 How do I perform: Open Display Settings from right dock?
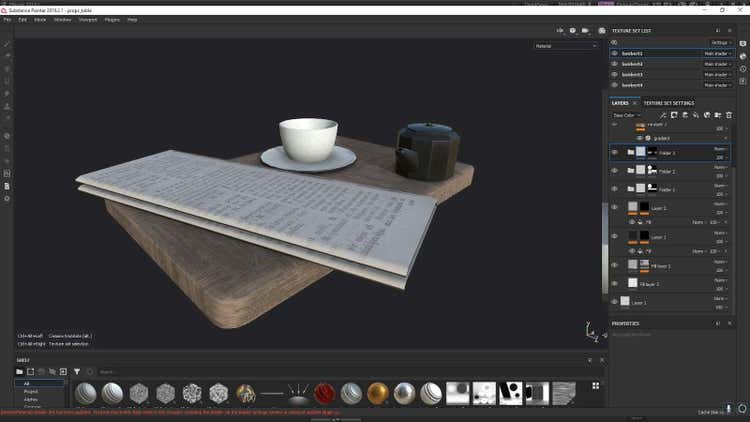pyautogui.click(x=743, y=44)
